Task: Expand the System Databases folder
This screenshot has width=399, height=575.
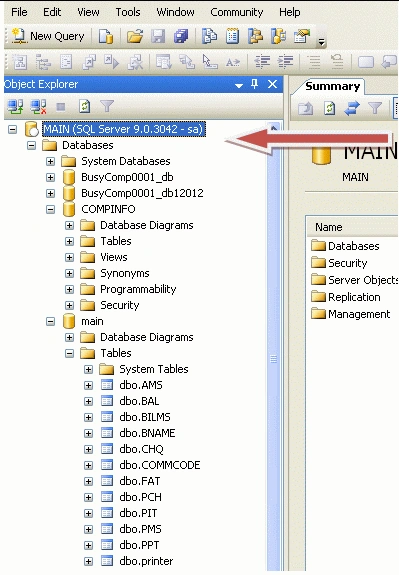Action: click(51, 161)
